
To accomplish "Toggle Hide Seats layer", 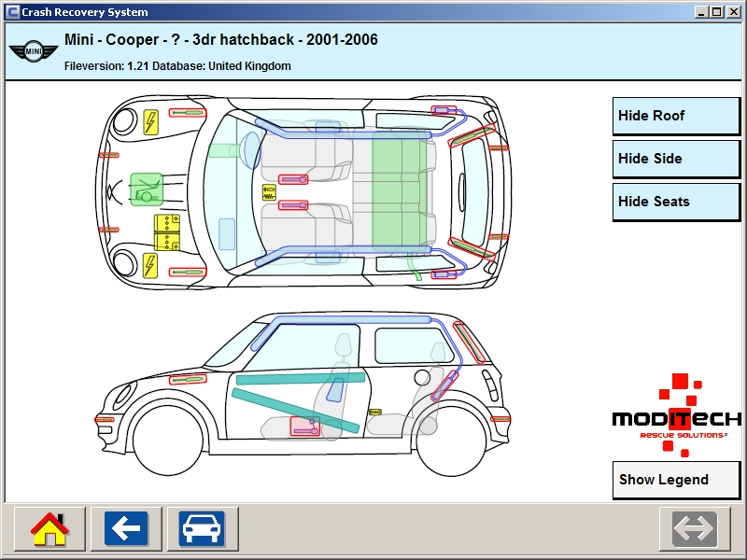I will point(675,202).
